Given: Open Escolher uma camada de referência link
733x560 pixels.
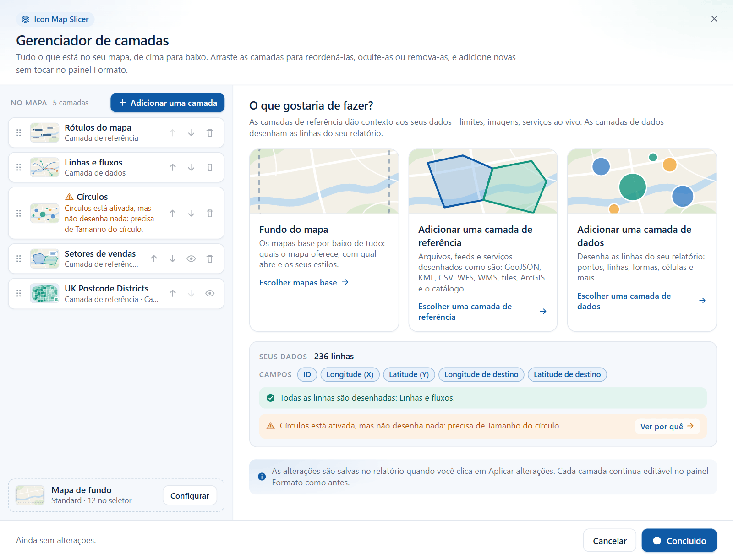Looking at the screenshot, I should 482,312.
